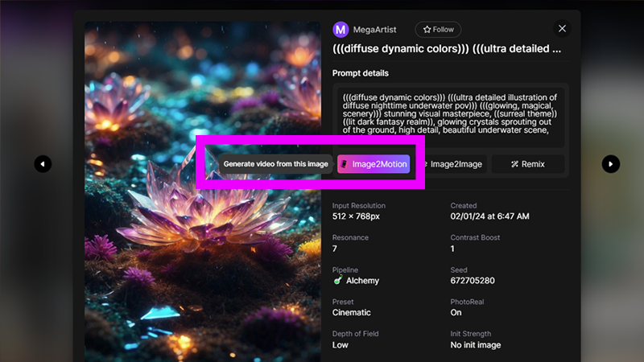Select the PhotoReal value On
Screen dimensions: 644x362
(456, 313)
